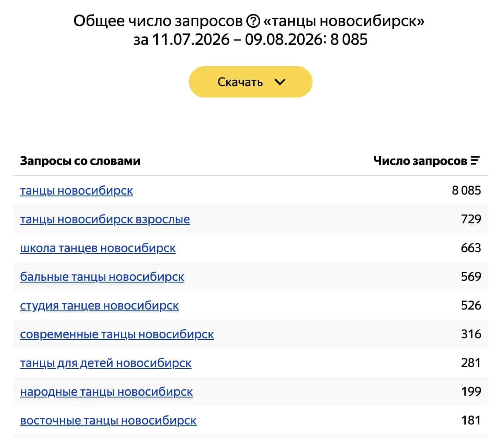Screen dimensions: 504x438
Task: Follow народные танцы новосибирск link
Action: click(106, 392)
